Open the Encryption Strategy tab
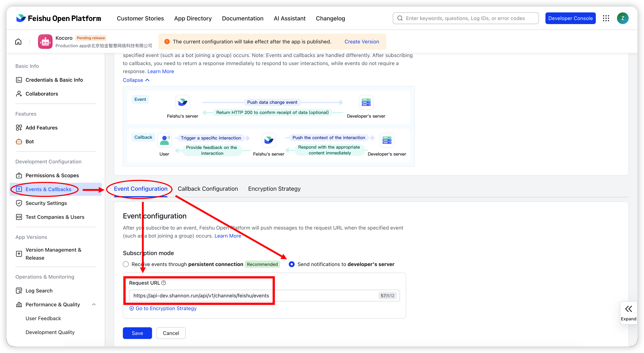The image size is (644, 353). (x=274, y=189)
